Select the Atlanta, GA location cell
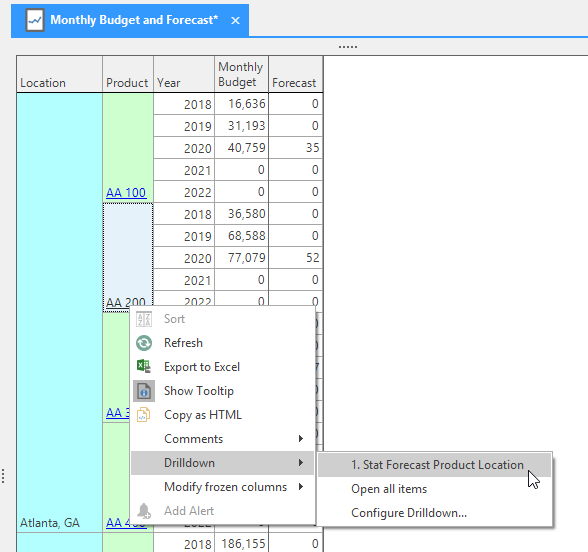The width and height of the screenshot is (588, 552). [x=59, y=312]
